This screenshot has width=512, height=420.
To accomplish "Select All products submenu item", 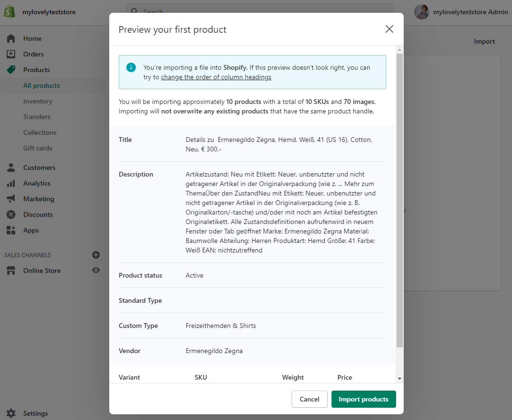I will pyautogui.click(x=41, y=85).
